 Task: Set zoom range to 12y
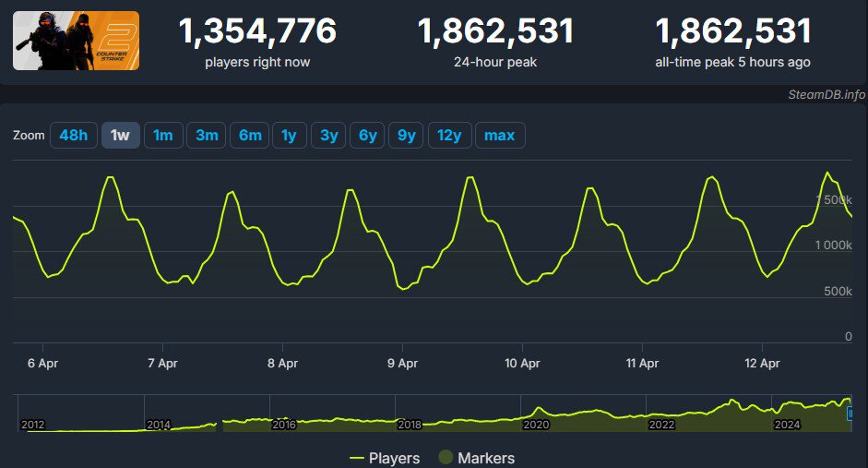[x=449, y=135]
